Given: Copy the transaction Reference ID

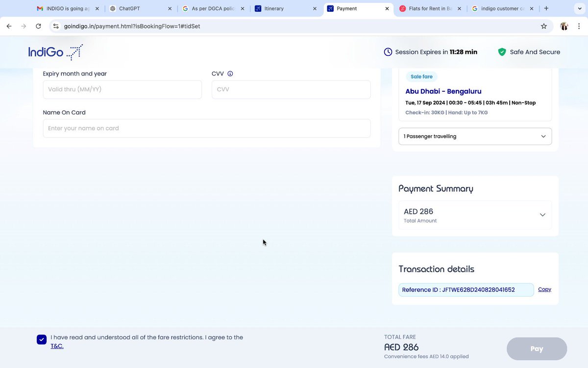Looking at the screenshot, I should click(544, 289).
